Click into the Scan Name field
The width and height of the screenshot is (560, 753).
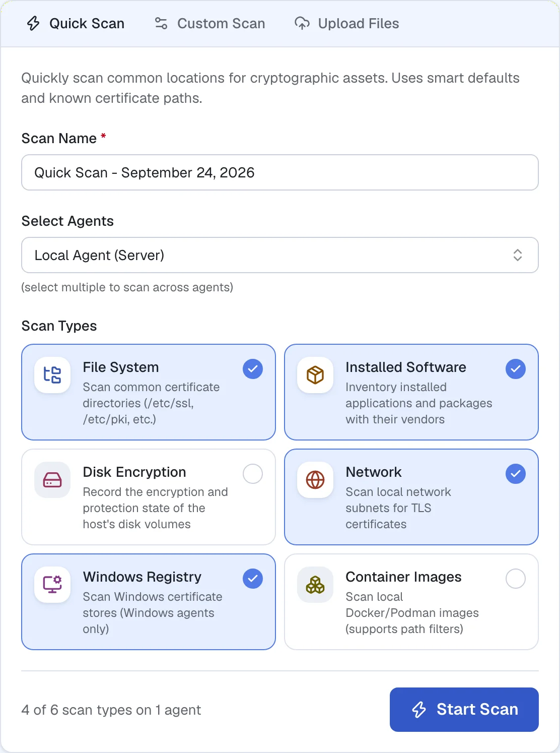tap(280, 172)
